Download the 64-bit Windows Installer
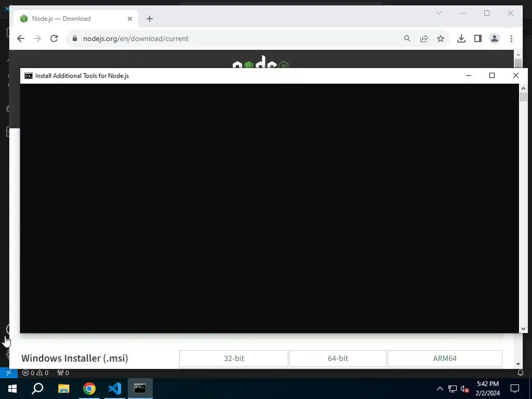Viewport: 532px width, 399px height. pos(338,358)
